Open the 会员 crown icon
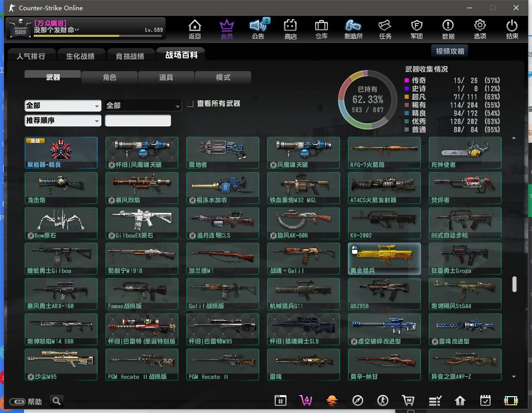The height and width of the screenshot is (413, 532). point(227,29)
